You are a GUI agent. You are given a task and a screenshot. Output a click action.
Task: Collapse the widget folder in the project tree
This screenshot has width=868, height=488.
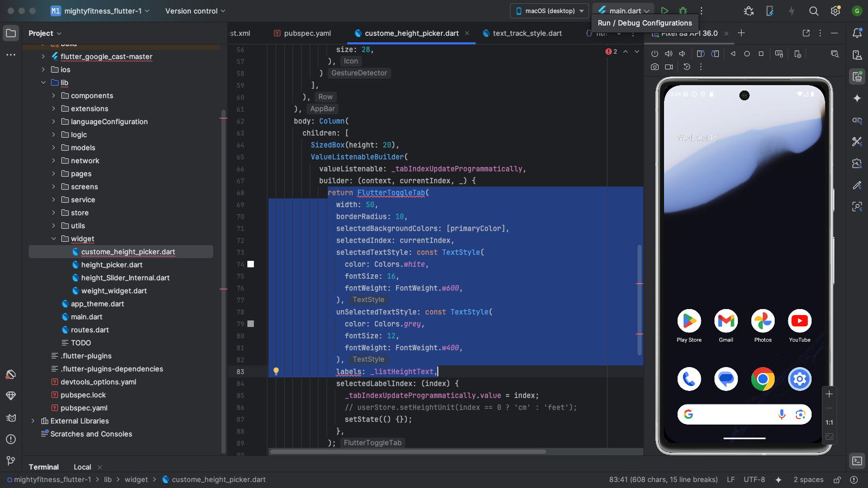click(x=54, y=239)
